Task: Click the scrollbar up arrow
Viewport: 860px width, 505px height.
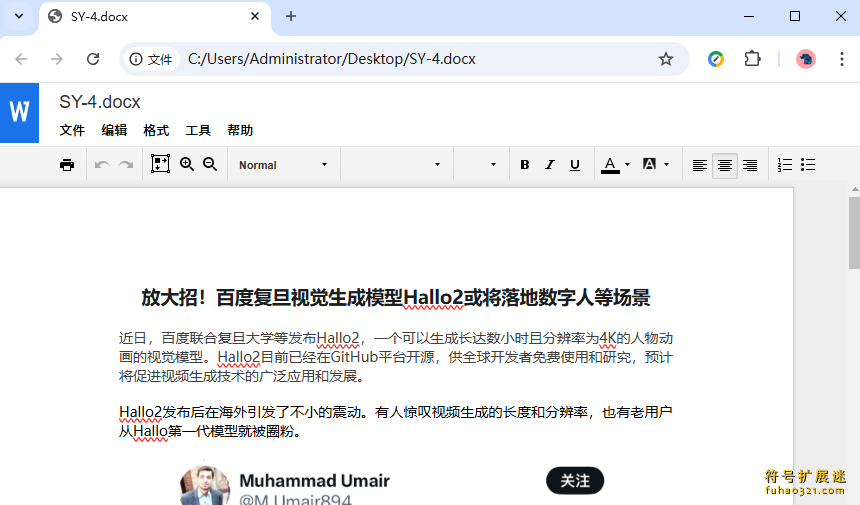Action: coord(855,189)
